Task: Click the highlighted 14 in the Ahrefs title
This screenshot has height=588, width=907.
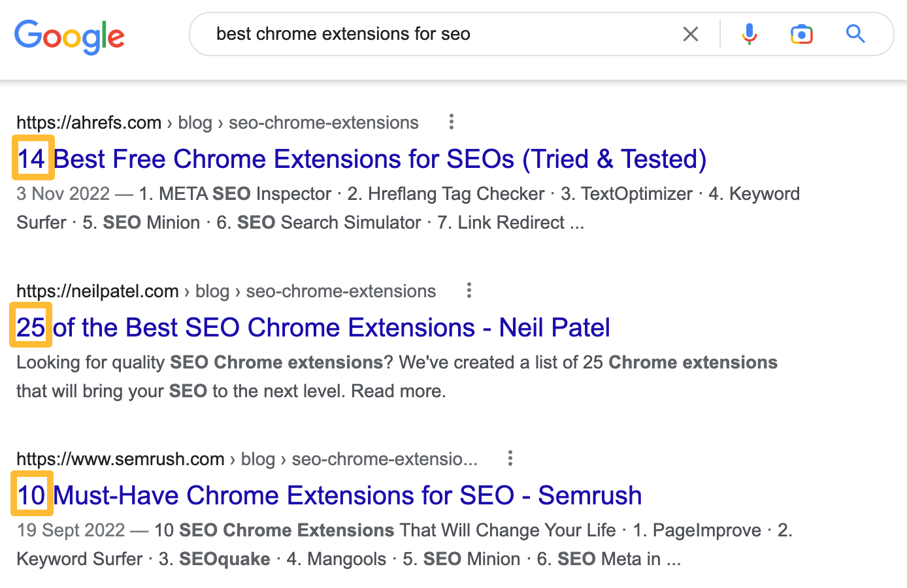Action: tap(32, 159)
